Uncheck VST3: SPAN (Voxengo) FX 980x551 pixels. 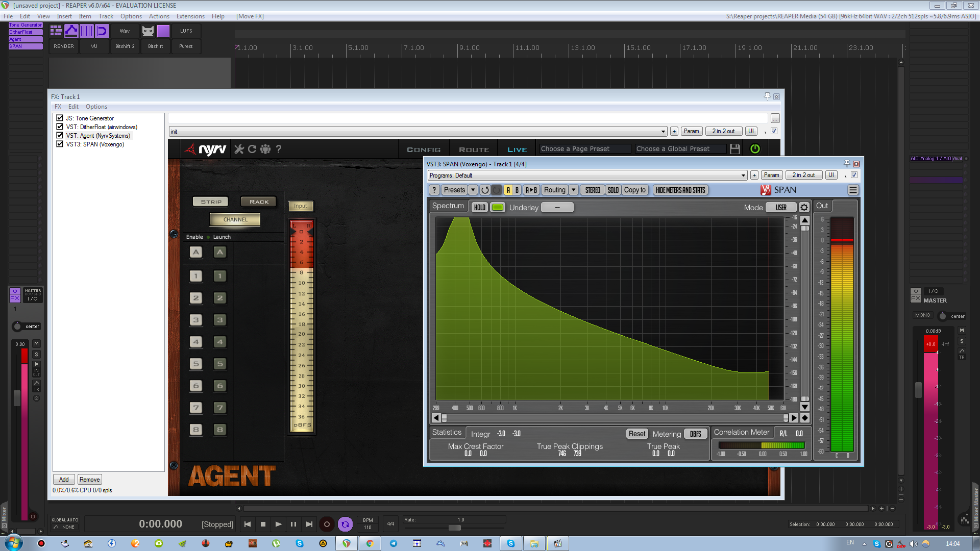(x=60, y=144)
